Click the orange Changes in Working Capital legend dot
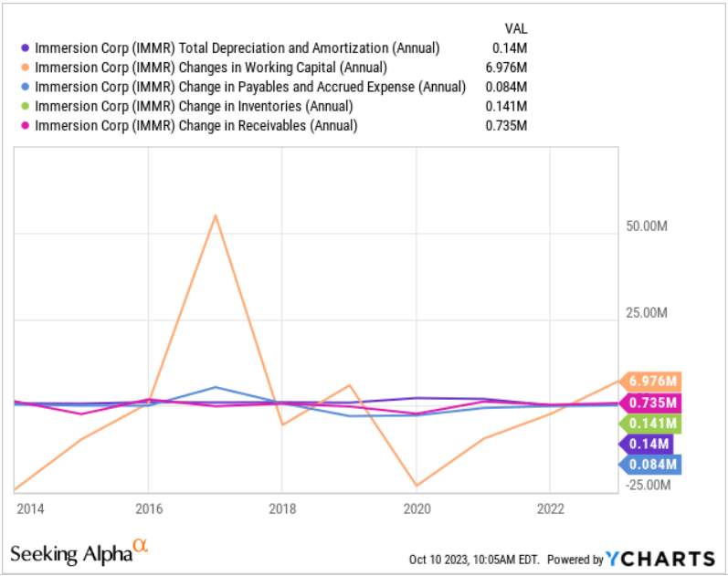This screenshot has width=728, height=576. pos(25,68)
